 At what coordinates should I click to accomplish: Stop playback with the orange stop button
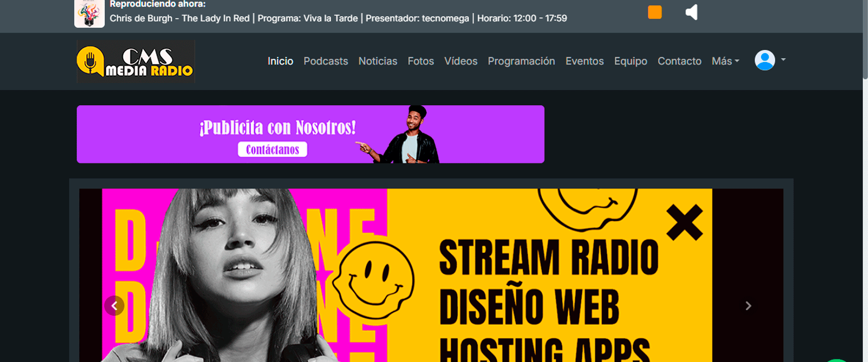655,12
